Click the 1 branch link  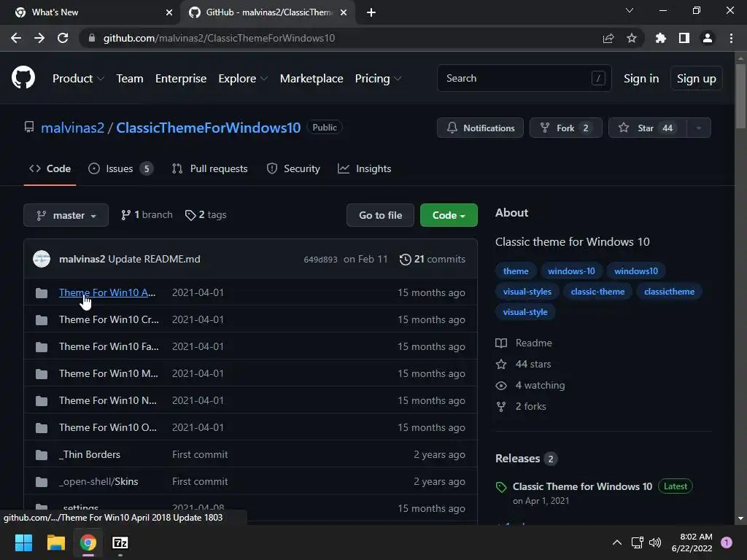tap(147, 215)
